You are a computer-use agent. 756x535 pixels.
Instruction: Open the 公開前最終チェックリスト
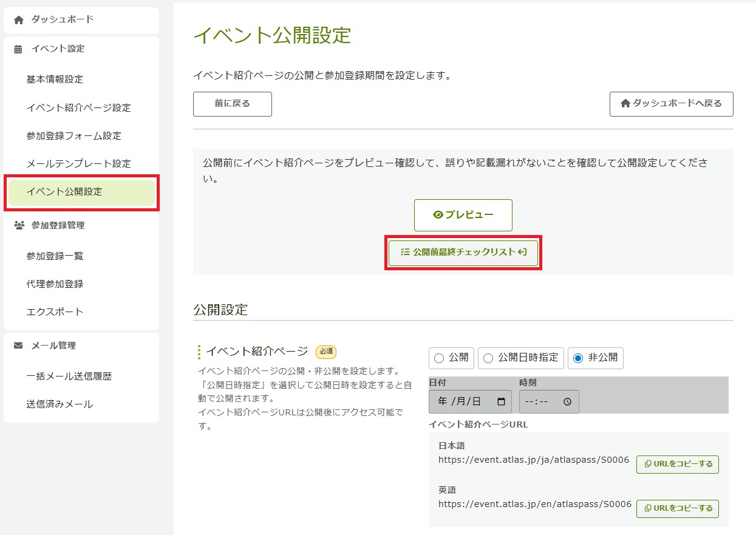click(x=463, y=252)
